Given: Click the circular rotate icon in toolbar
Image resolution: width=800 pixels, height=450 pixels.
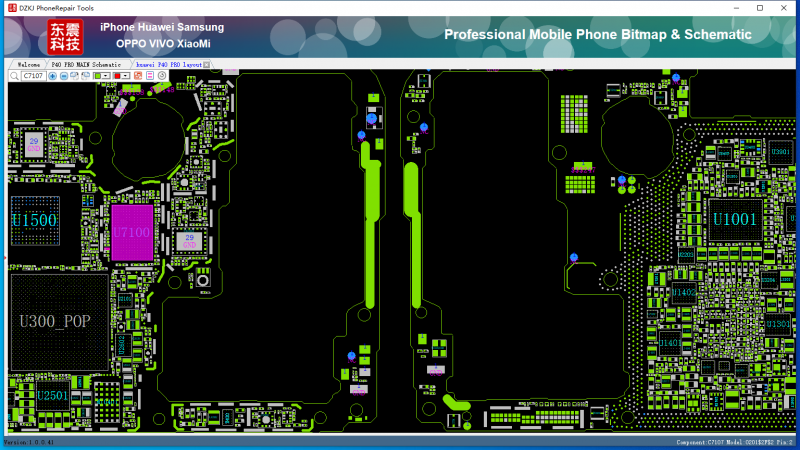Looking at the screenshot, I should (162, 76).
